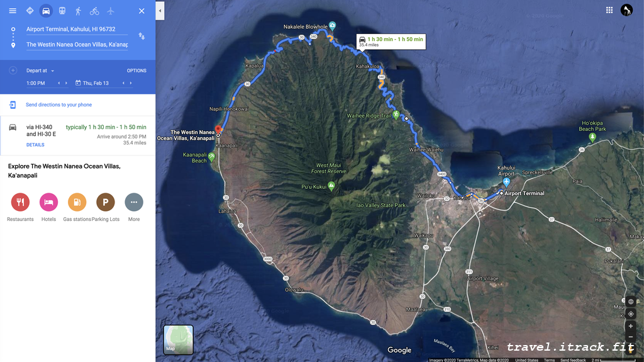Click the Iao Valley State Park label
Image resolution: width=644 pixels, height=362 pixels.
point(380,205)
